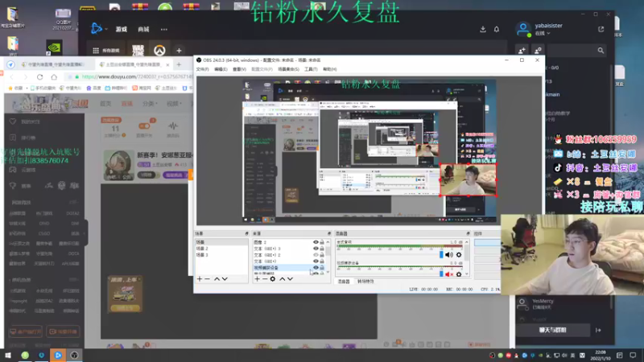Open second mixer channel gear settings
The height and width of the screenshot is (362, 644).
click(459, 274)
